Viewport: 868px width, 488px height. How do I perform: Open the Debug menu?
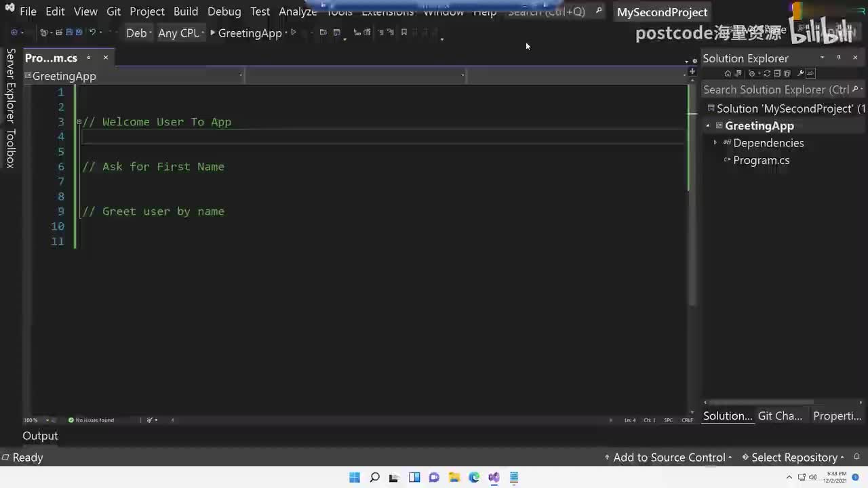tap(224, 12)
